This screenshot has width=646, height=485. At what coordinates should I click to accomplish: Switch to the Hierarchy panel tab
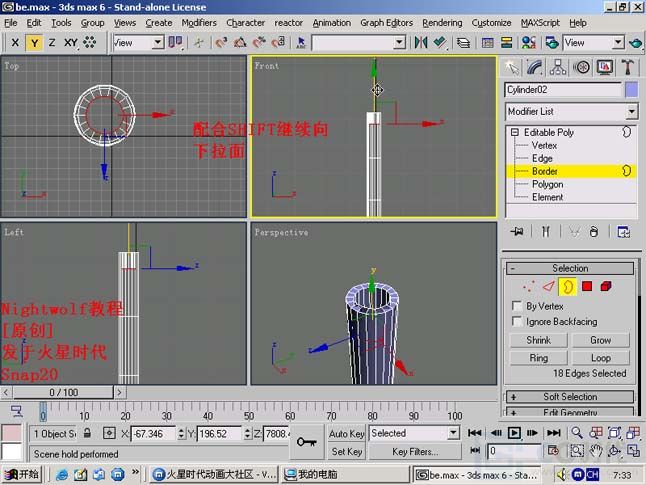tap(557, 68)
